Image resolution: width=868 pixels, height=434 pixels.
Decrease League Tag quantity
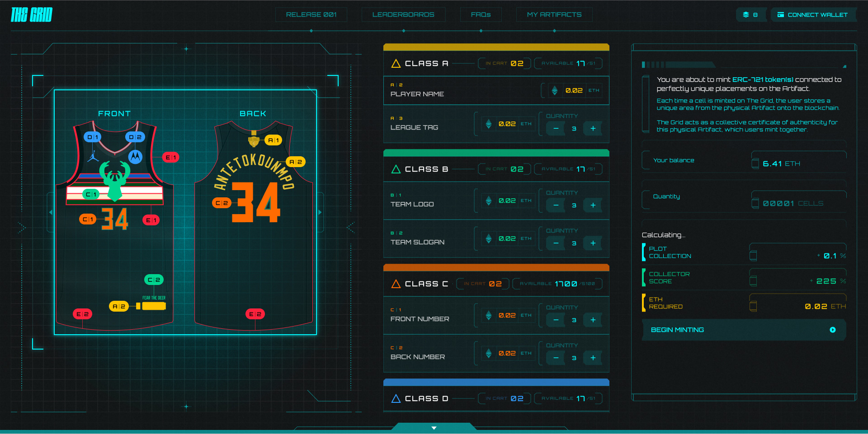click(556, 129)
